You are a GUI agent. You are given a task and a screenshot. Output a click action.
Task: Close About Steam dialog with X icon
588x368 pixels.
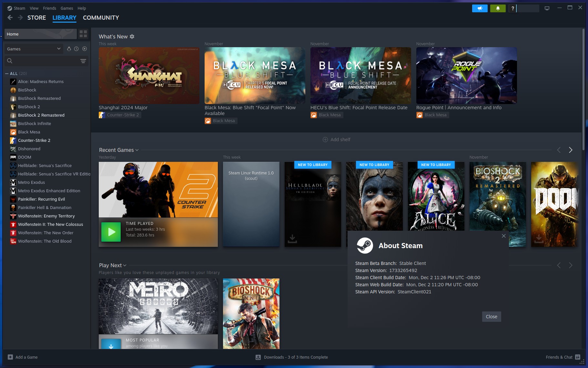[504, 236]
